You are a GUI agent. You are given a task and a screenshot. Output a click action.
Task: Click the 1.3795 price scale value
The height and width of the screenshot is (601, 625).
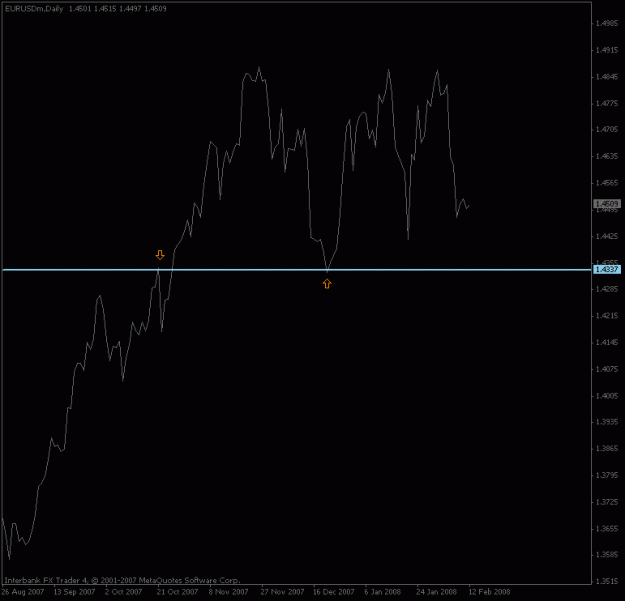coord(607,475)
